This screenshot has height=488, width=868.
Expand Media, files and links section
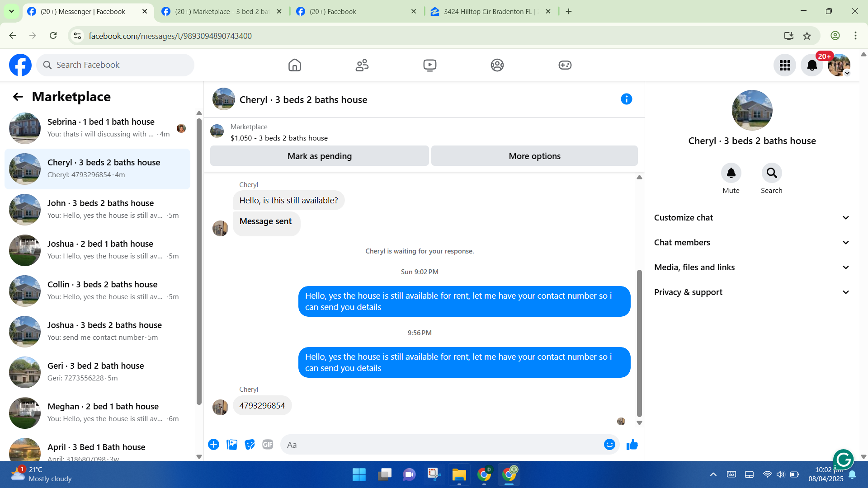pos(752,267)
